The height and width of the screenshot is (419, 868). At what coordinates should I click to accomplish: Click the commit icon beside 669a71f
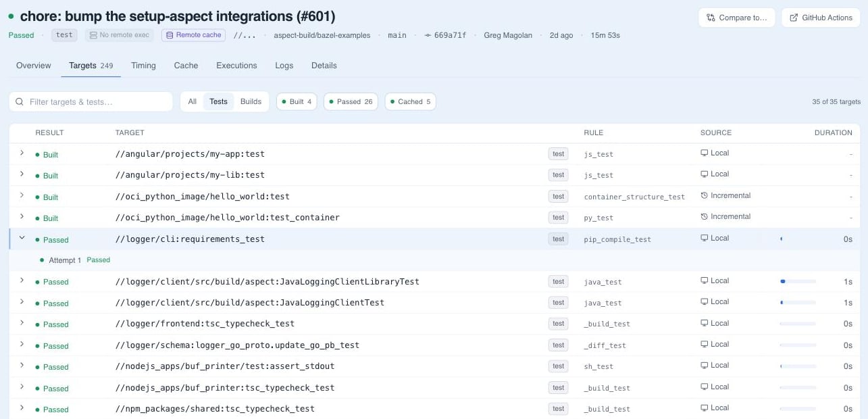[428, 35]
